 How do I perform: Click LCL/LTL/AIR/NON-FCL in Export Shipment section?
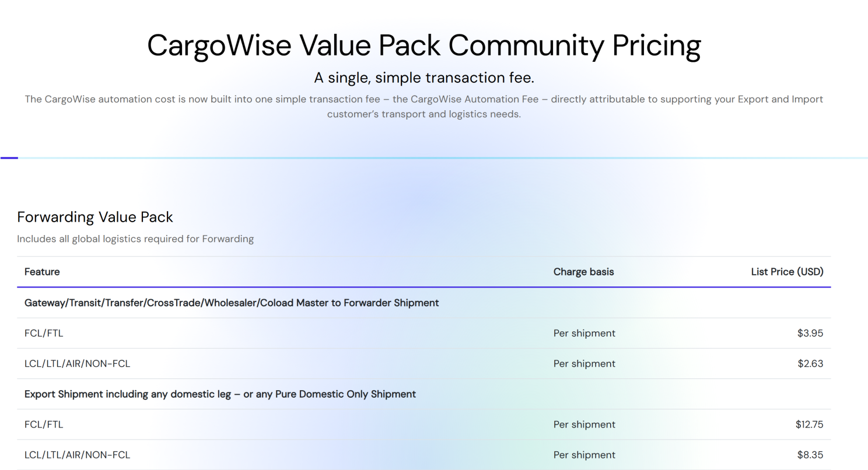click(x=77, y=455)
